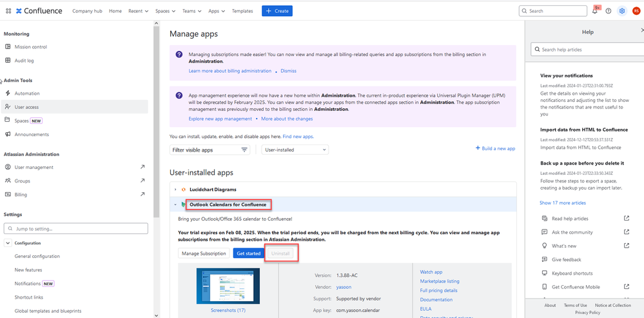The width and height of the screenshot is (644, 318).
Task: Collapse the Configuration settings section
Action: [x=8, y=243]
